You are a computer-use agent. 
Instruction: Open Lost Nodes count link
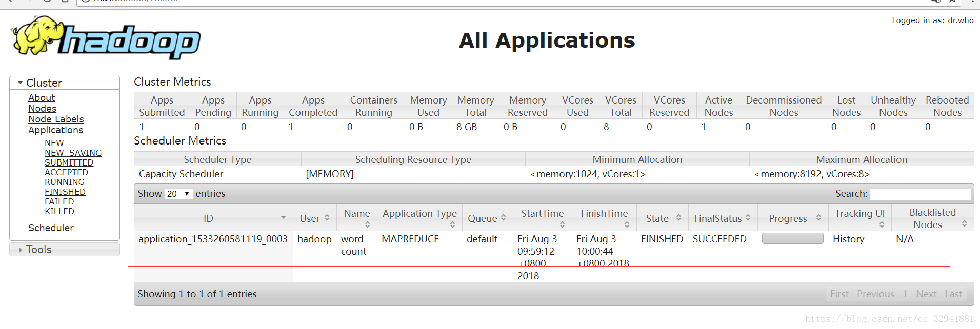pyautogui.click(x=834, y=127)
